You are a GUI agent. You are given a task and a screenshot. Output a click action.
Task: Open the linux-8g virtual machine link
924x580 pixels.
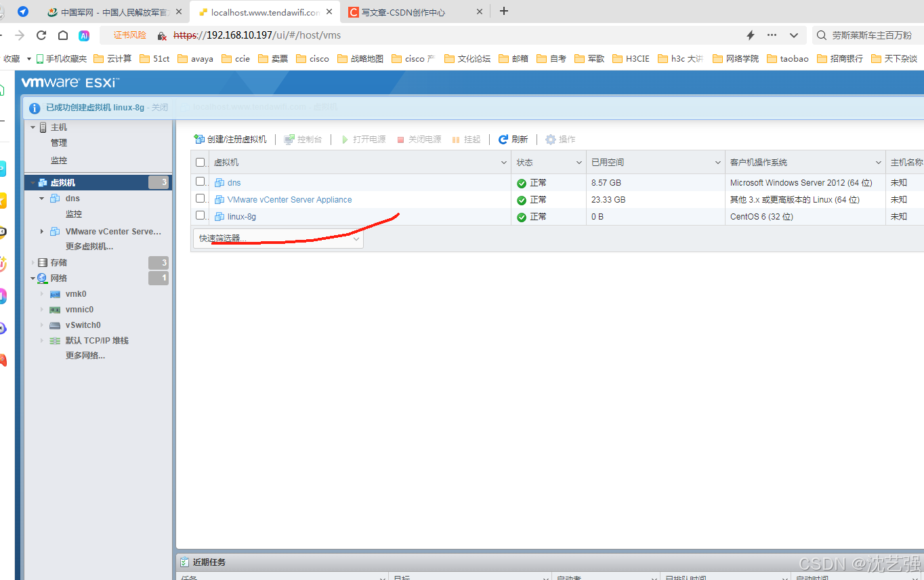click(x=242, y=217)
